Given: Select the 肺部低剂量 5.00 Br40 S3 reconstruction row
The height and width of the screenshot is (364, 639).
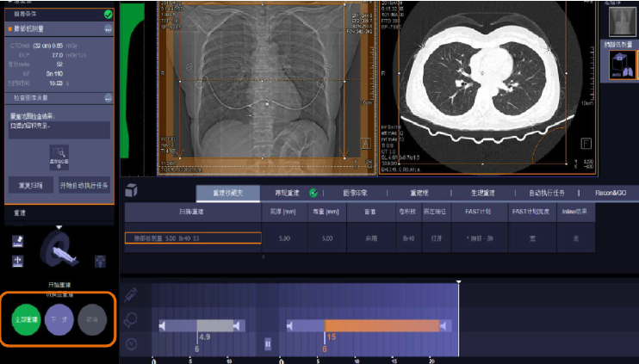Looking at the screenshot, I should click(x=193, y=238).
